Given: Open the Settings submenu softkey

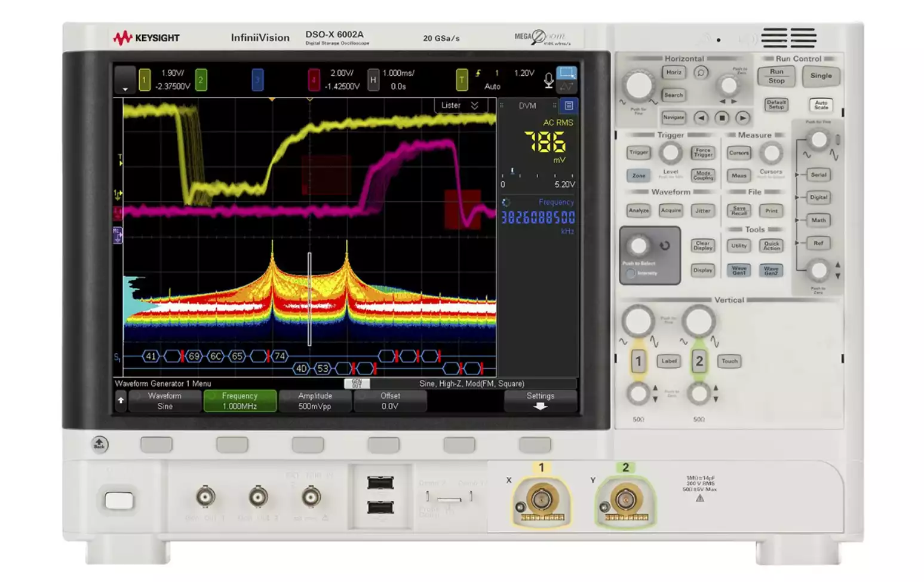Looking at the screenshot, I should pos(540,401).
